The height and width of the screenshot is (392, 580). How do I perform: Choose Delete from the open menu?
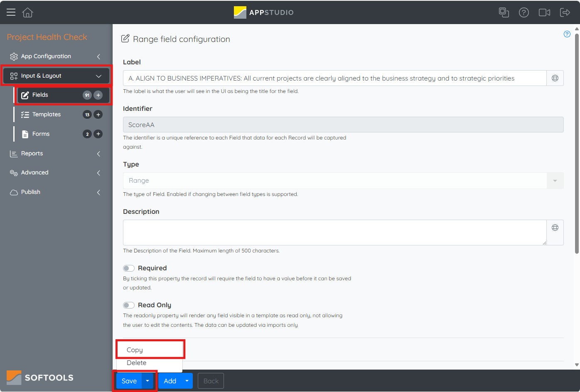tap(136, 363)
